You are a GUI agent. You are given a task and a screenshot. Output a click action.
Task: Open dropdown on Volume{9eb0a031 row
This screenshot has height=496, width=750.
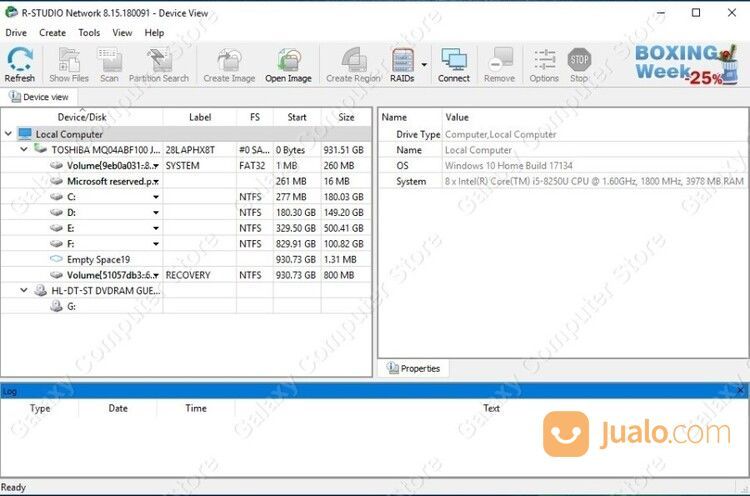pos(156,166)
